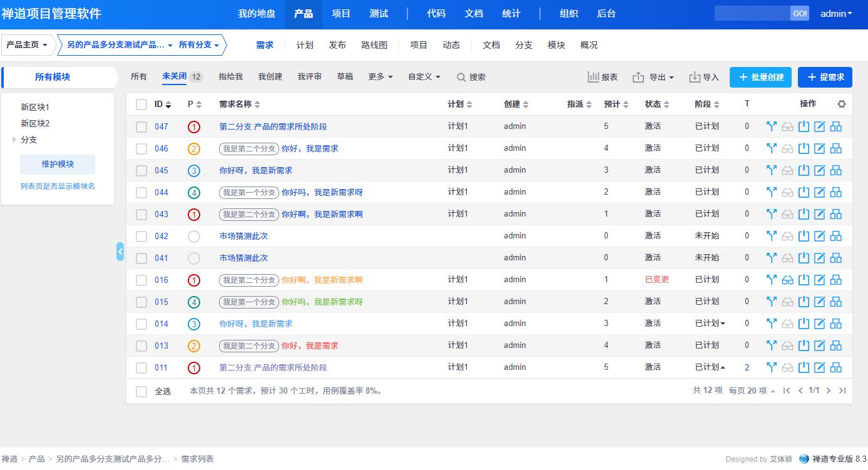Click the 提需求 create story button
868x470 pixels.
(825, 77)
